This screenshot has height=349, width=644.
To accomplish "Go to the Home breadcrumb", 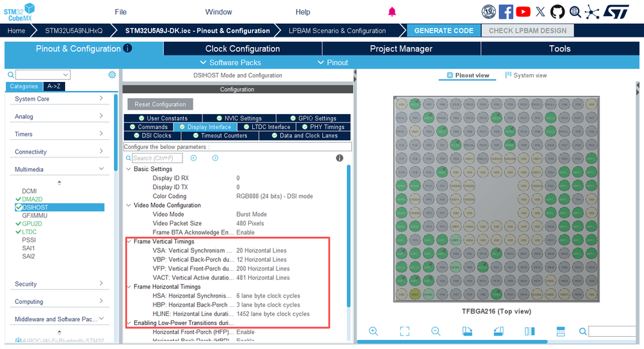I will (16, 30).
